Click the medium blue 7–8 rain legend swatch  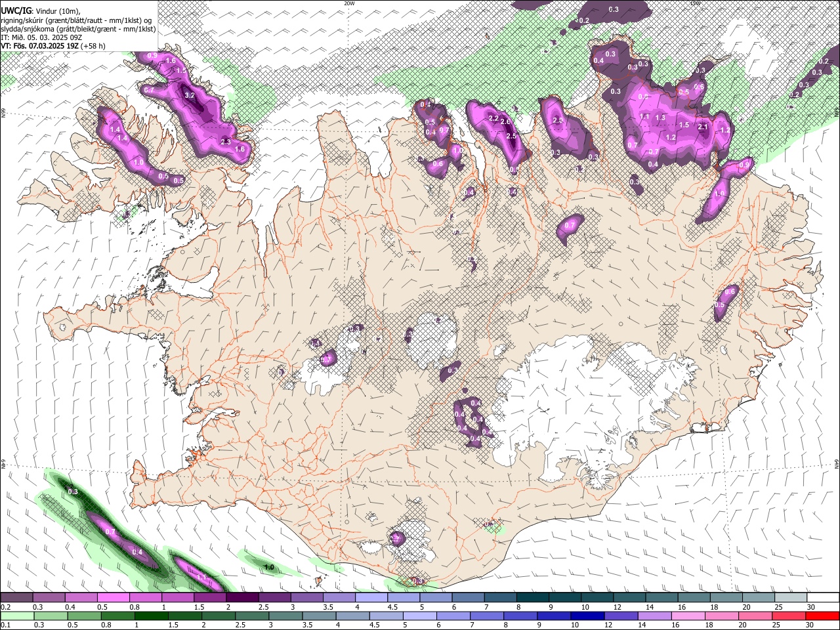coord(487,616)
